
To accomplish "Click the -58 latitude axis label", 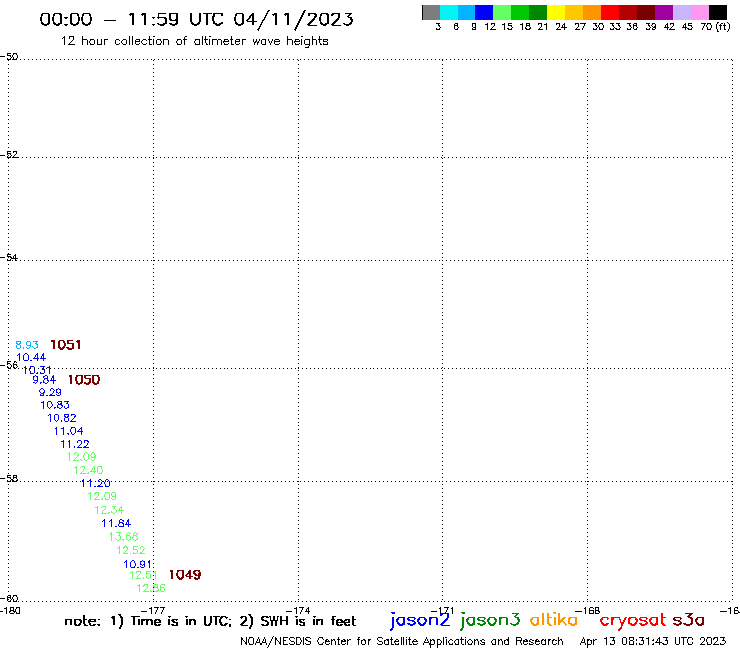I will click(x=9, y=479).
